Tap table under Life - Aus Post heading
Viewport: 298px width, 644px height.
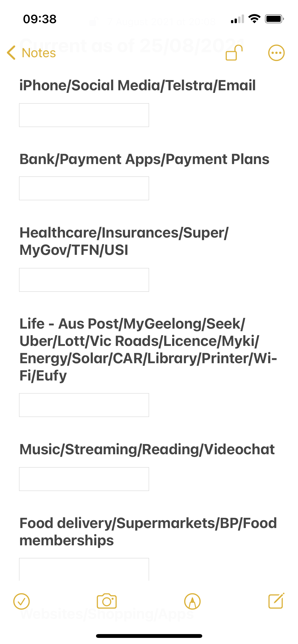pyautogui.click(x=84, y=405)
